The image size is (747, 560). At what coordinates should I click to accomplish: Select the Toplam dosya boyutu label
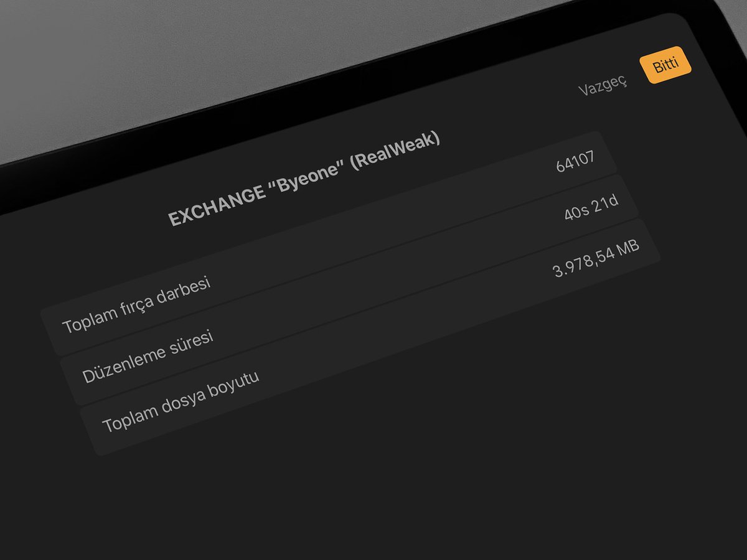coord(181,401)
